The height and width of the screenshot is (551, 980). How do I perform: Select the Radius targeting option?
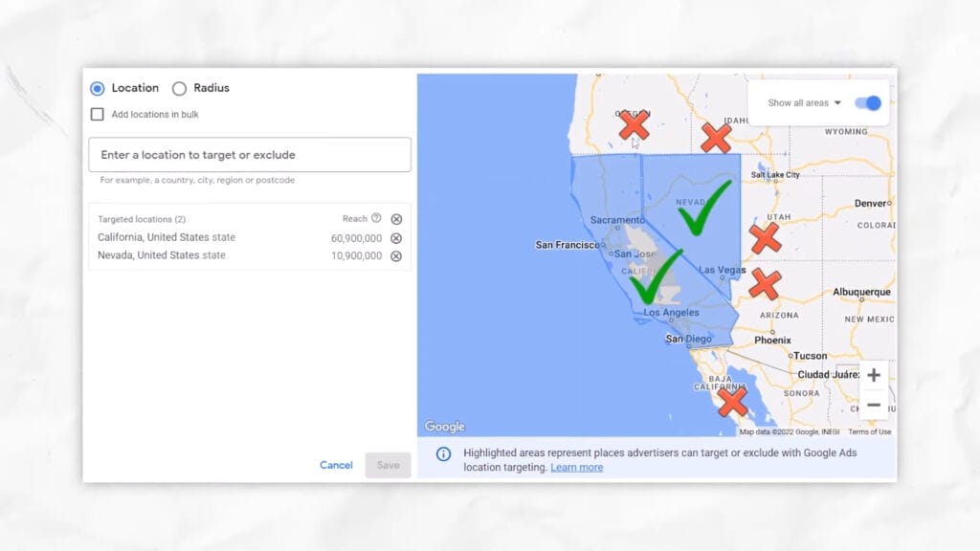[x=180, y=88]
